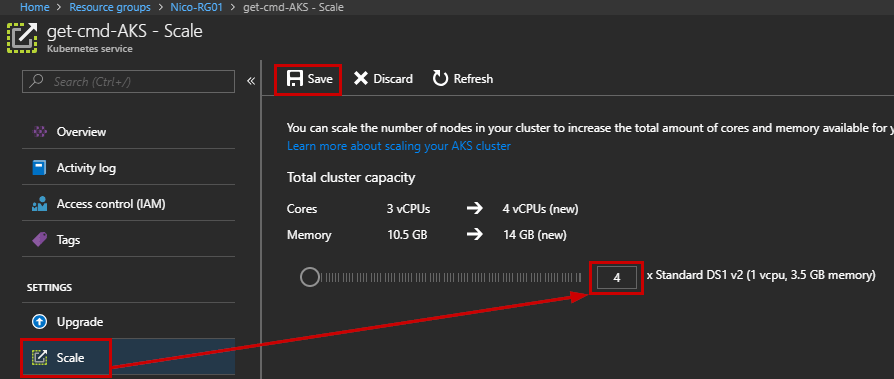This screenshot has height=379, width=894.
Task: Click the '10.5 GB' current value
Action: (407, 235)
